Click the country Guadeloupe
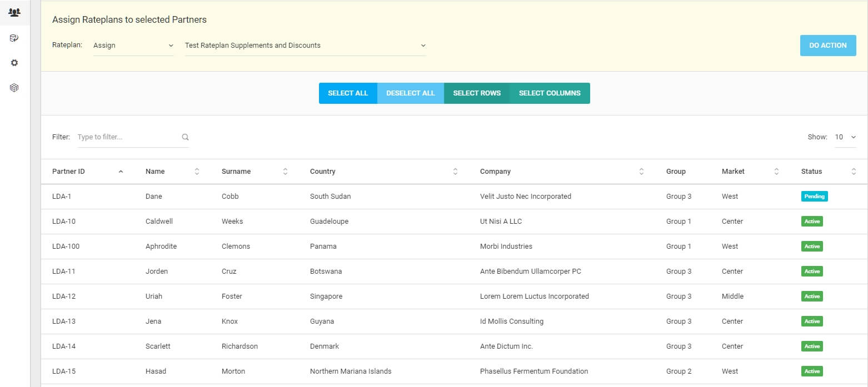 [329, 222]
